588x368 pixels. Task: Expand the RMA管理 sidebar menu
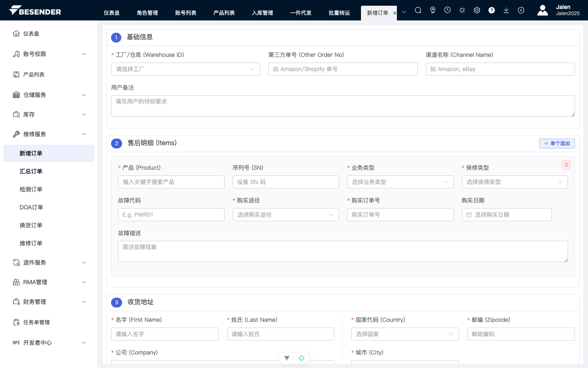click(84, 282)
